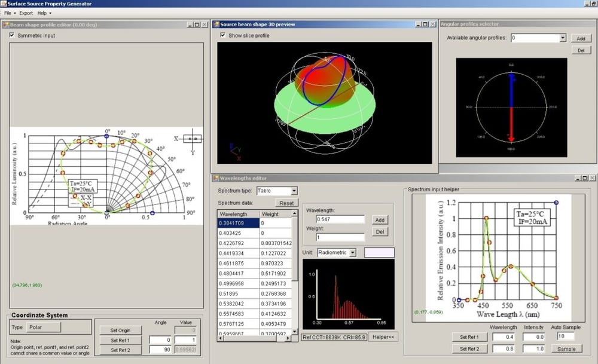Minimize the Source beam shape 3D preview window
The height and width of the screenshot is (364, 598).
pyautogui.click(x=416, y=25)
